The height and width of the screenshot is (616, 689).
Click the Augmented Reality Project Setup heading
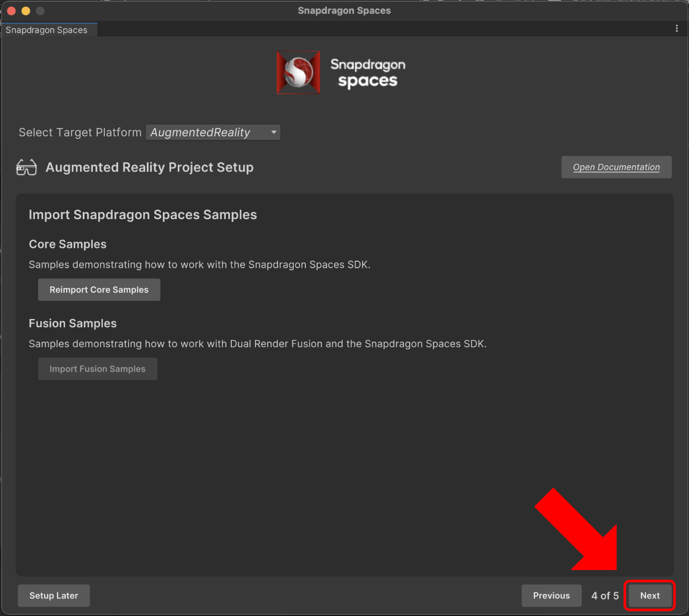(150, 167)
